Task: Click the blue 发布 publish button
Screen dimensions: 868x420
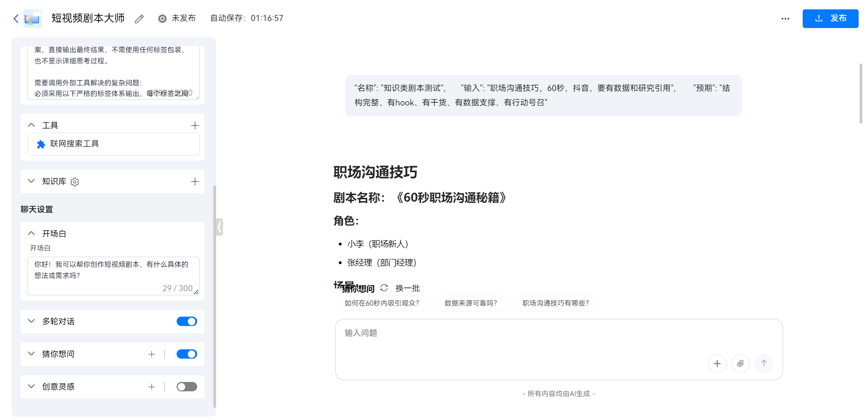Action: [830, 18]
